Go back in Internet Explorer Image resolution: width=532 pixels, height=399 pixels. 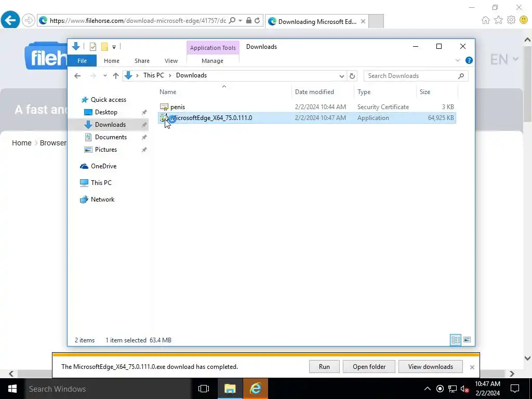coord(10,20)
